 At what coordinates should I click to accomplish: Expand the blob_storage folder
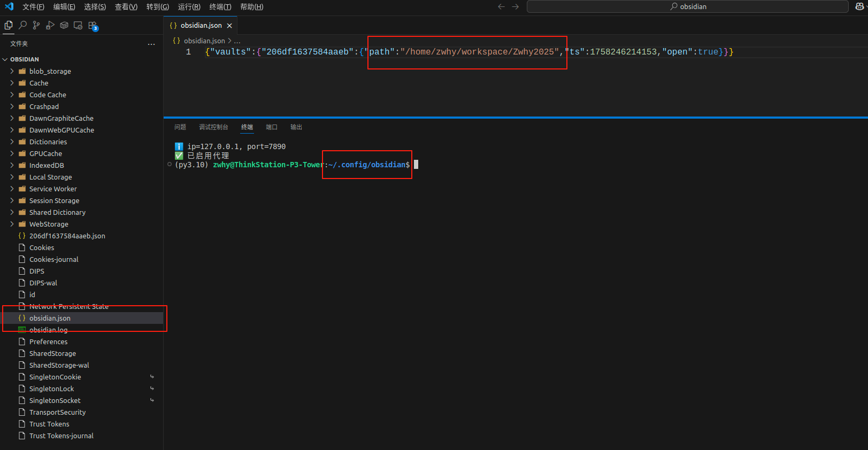tap(50, 71)
